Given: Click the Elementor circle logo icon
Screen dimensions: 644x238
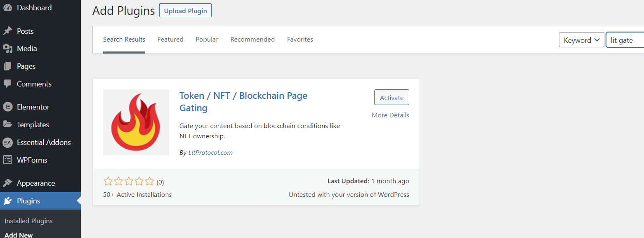Looking at the screenshot, I should point(8,107).
